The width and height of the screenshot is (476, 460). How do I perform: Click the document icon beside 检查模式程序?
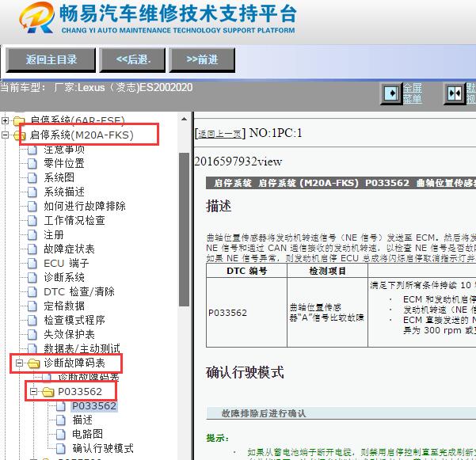pyautogui.click(x=32, y=321)
